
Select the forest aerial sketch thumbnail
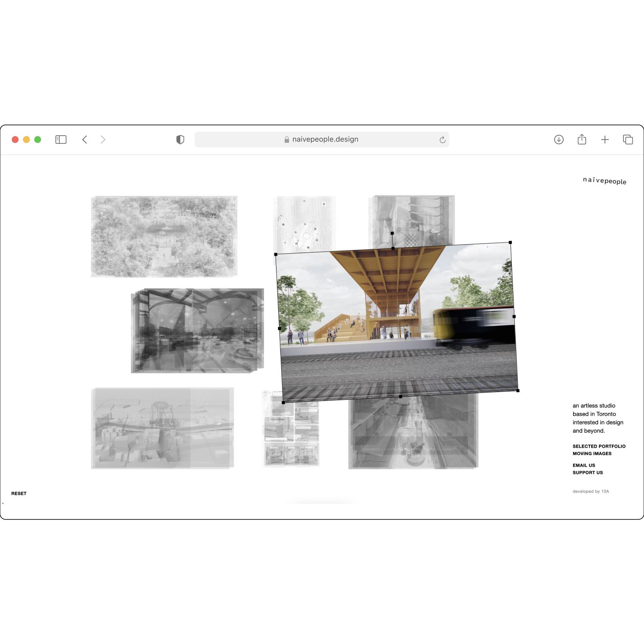(x=164, y=237)
